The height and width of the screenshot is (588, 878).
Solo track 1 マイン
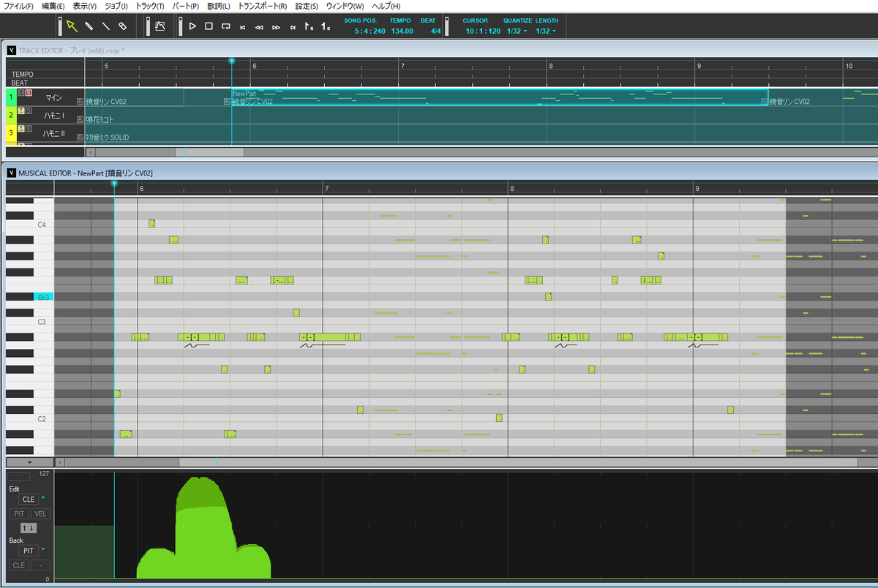(29, 93)
